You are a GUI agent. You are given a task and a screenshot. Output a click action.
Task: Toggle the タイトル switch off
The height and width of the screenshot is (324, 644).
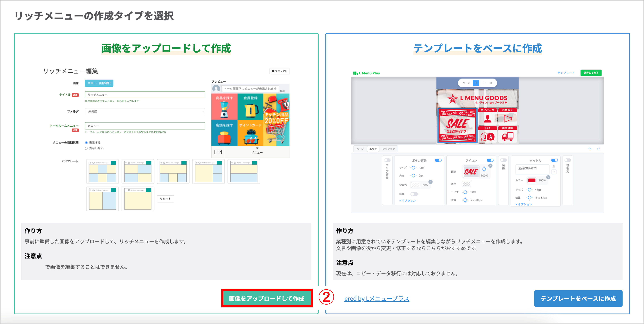(x=554, y=160)
